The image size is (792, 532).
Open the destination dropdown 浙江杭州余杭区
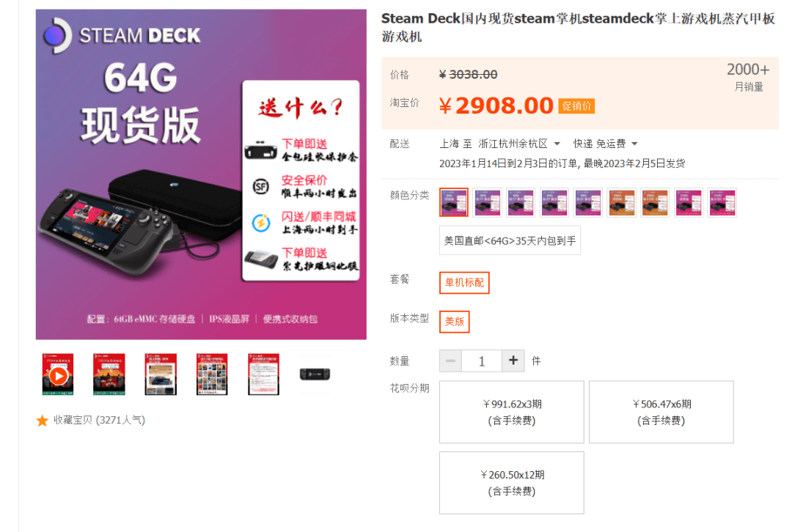519,144
